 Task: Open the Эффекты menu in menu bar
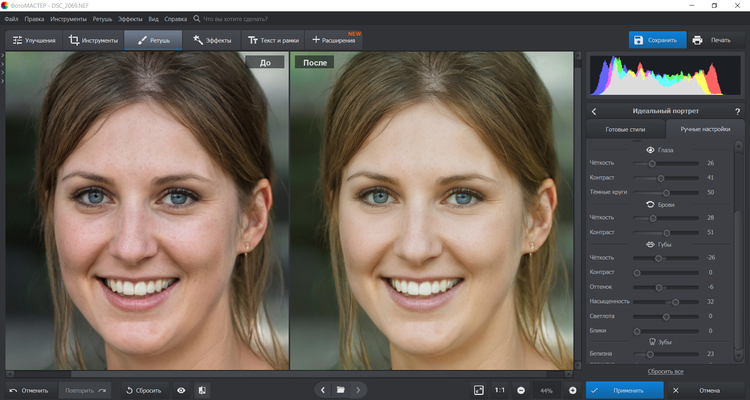130,19
